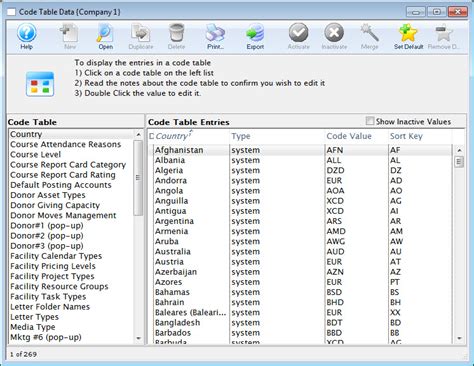
Task: Click the Delete trash can icon
Action: tap(176, 37)
